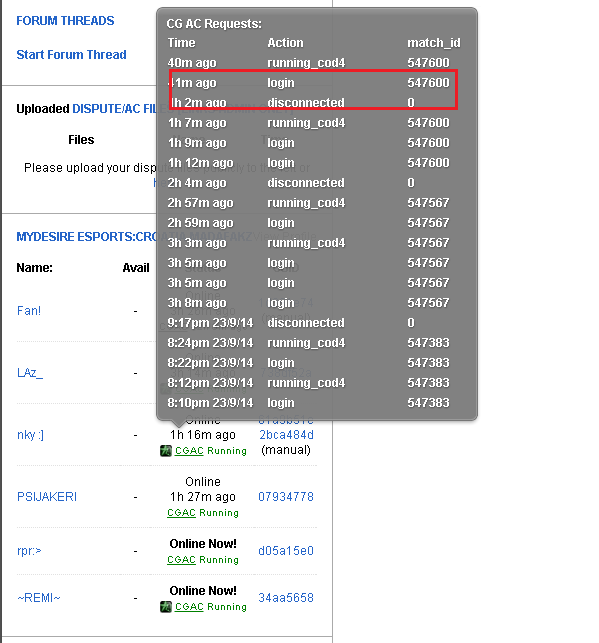This screenshot has width=599, height=643.
Task: Select the 8:22pm 23/9/14 time entry
Action: pyautogui.click(x=210, y=363)
